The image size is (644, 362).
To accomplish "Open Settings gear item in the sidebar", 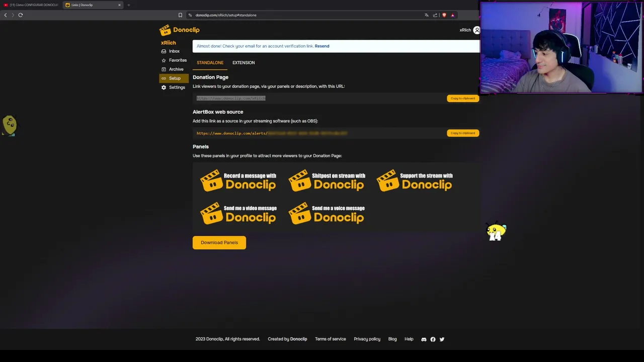I will click(174, 87).
